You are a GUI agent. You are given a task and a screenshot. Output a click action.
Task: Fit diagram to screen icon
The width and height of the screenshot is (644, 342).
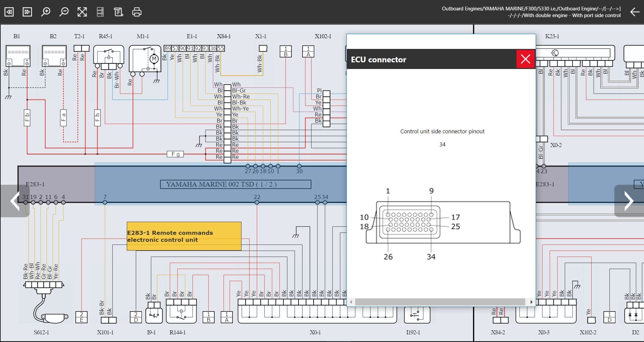(x=82, y=12)
